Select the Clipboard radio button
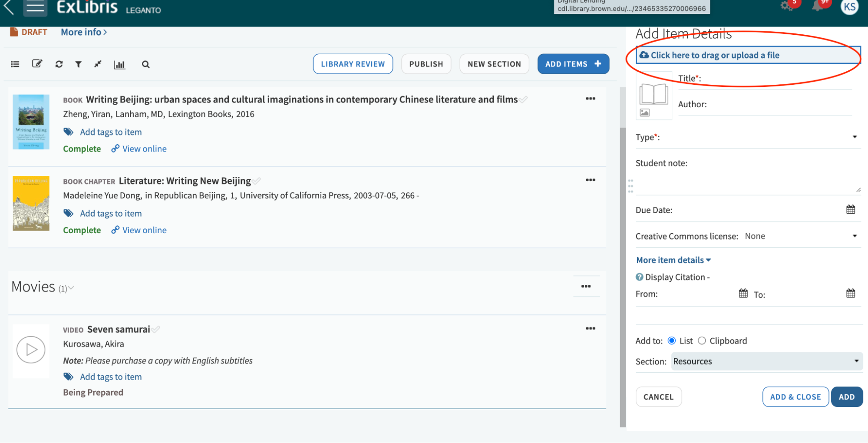This screenshot has width=868, height=443. pyautogui.click(x=702, y=341)
